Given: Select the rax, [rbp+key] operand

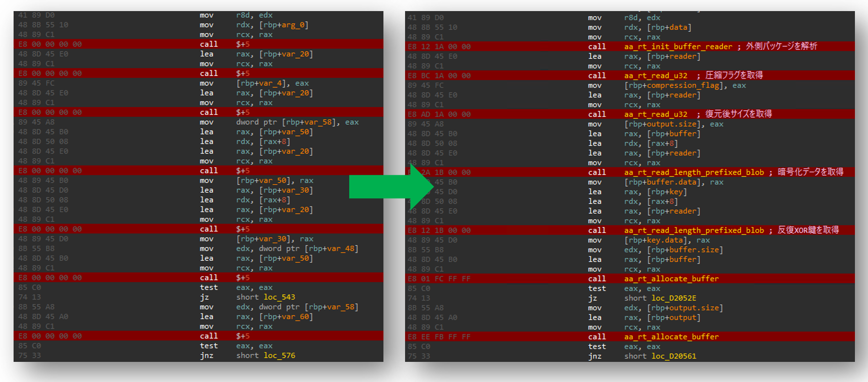Looking at the screenshot, I should coord(656,192).
